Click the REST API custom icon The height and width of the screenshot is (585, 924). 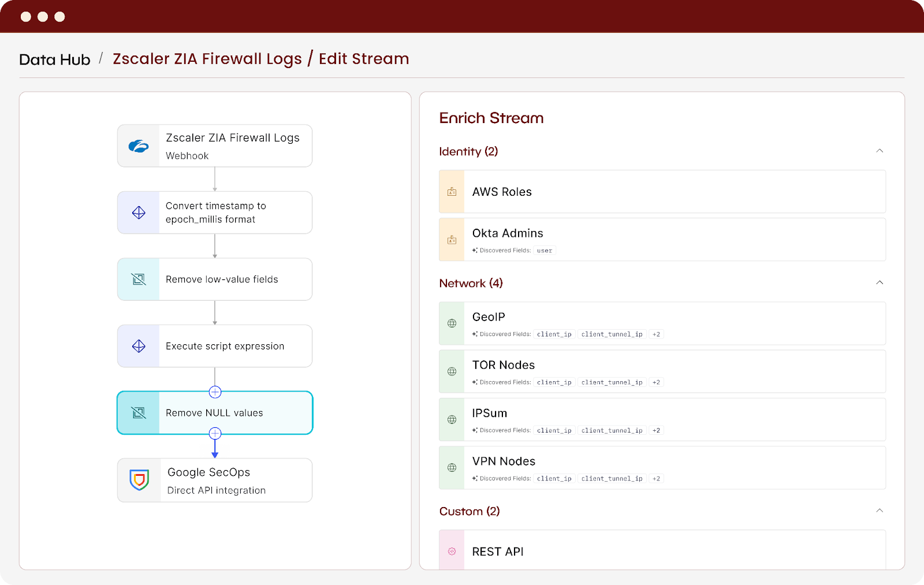click(x=452, y=552)
